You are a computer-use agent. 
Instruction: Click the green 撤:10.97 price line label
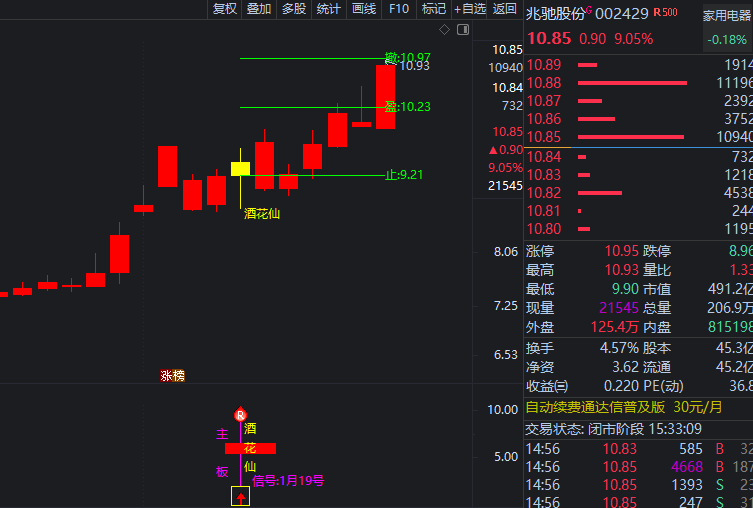408,58
